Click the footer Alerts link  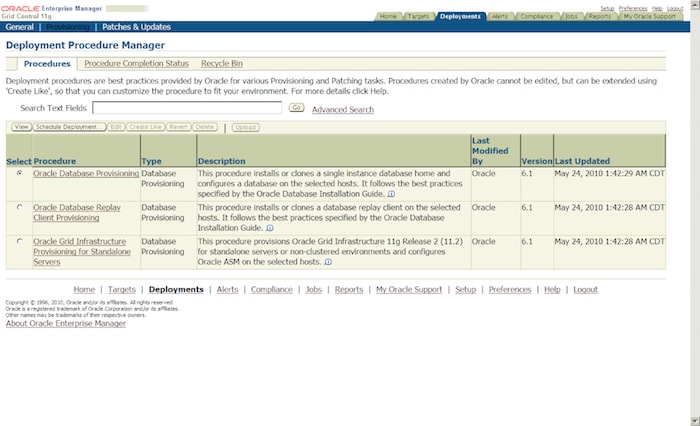[228, 289]
